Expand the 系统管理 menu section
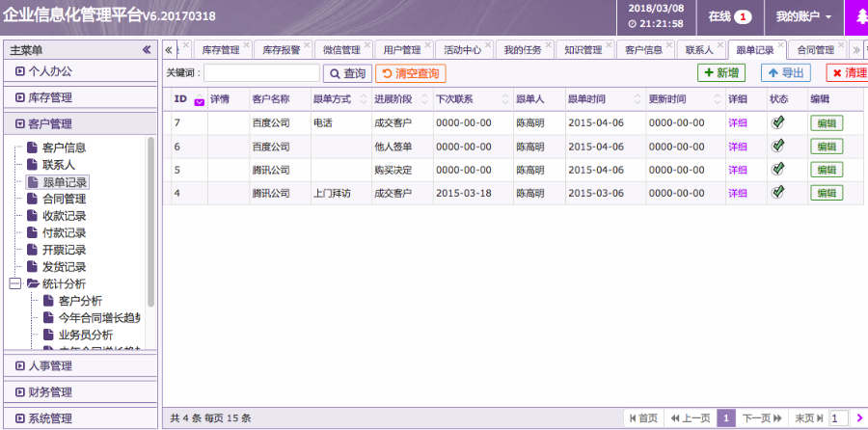 (x=80, y=418)
